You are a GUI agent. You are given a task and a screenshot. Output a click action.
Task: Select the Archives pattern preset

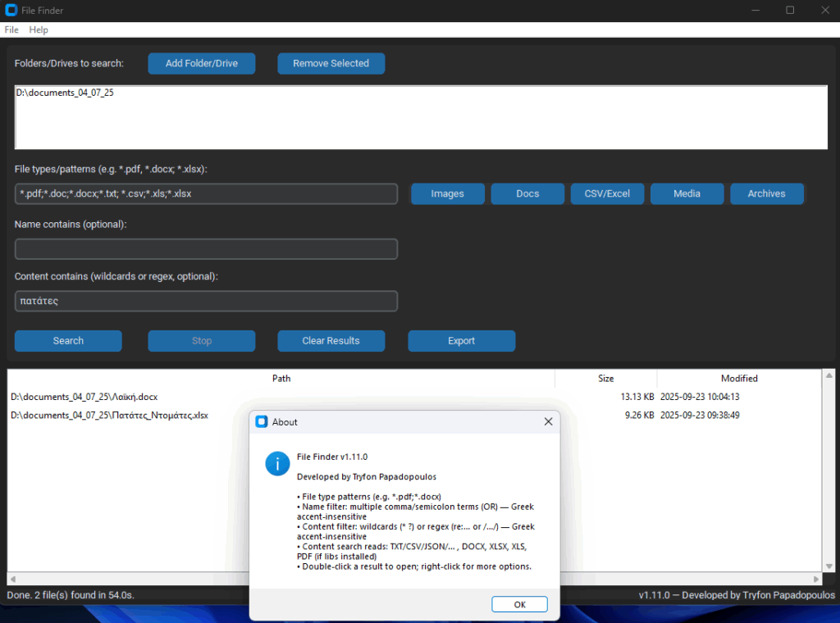click(x=766, y=193)
